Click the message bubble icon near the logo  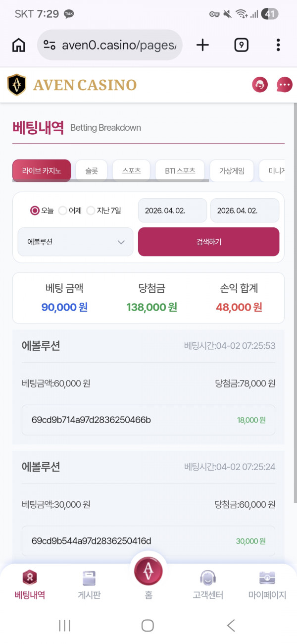284,84
